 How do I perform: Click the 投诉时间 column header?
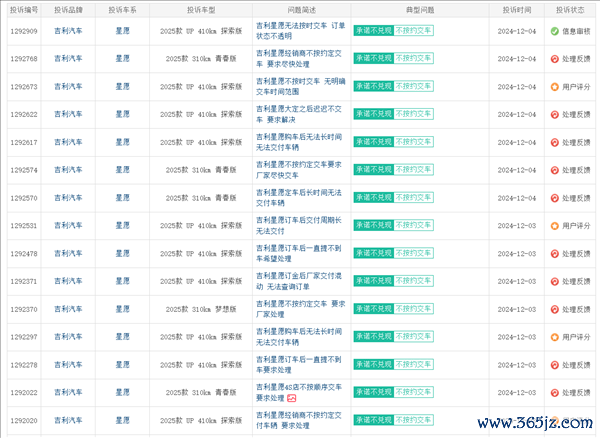tap(517, 10)
